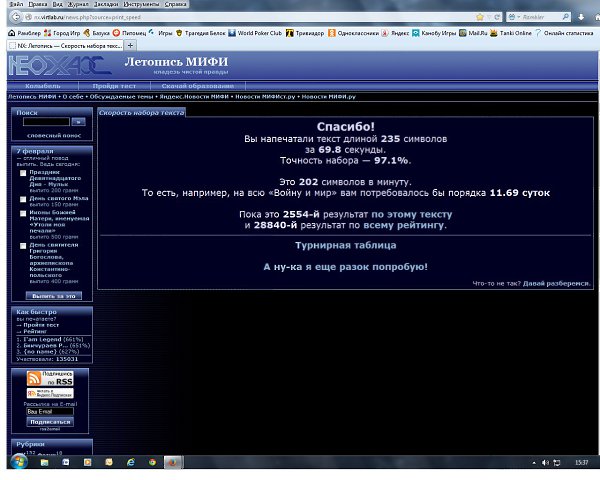Click 'А ну-ка я еще разок попробую!' link

coord(344,267)
